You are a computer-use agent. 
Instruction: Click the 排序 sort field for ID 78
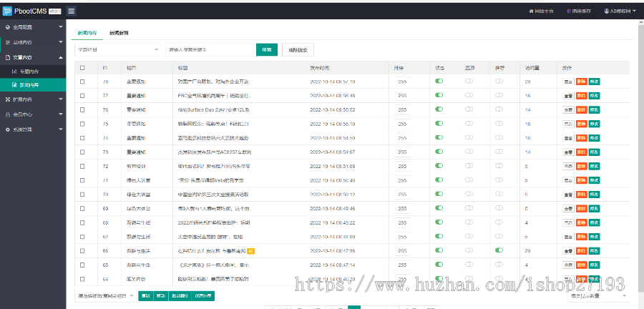click(x=402, y=82)
